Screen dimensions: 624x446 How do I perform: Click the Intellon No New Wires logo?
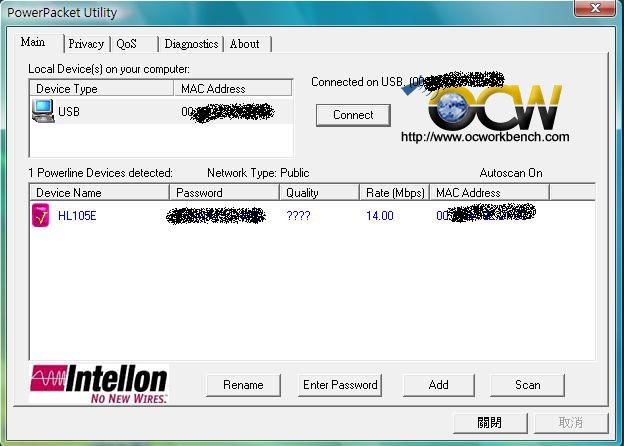point(99,384)
